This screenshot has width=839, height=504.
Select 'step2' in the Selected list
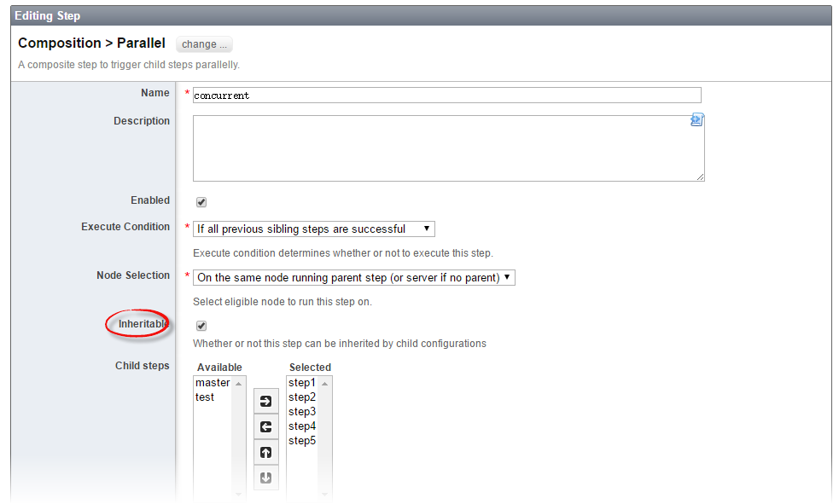coord(302,397)
